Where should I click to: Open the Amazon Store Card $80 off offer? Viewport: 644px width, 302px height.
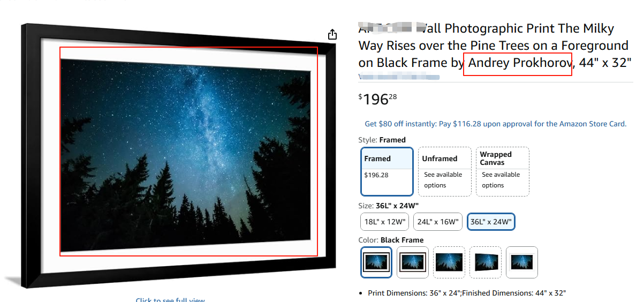[x=496, y=124]
